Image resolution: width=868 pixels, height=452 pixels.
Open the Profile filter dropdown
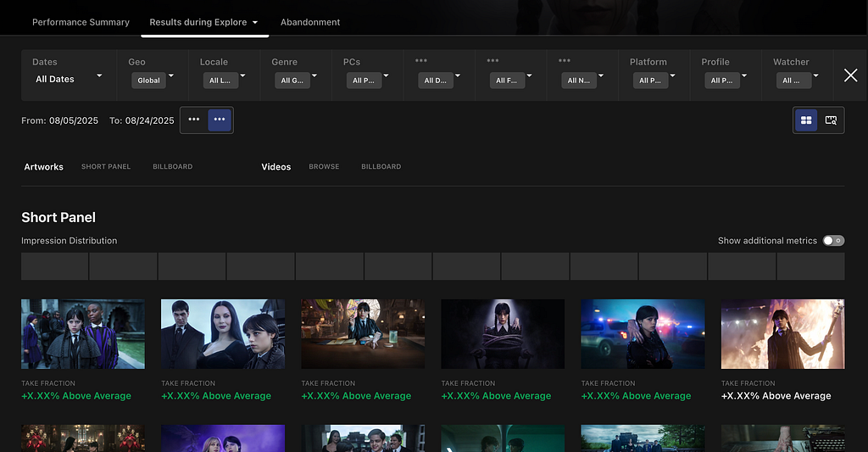(x=726, y=81)
